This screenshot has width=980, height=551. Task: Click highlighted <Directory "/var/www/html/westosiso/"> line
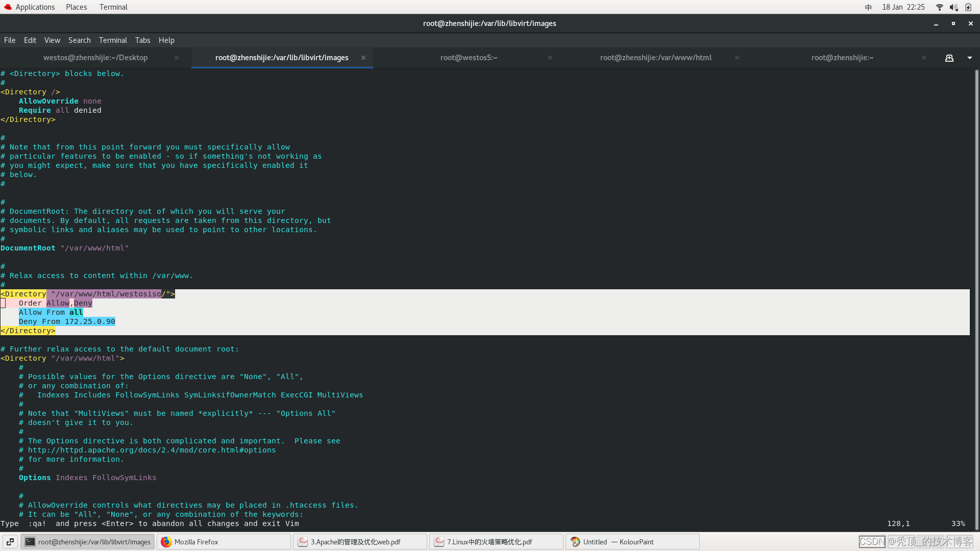click(x=88, y=294)
